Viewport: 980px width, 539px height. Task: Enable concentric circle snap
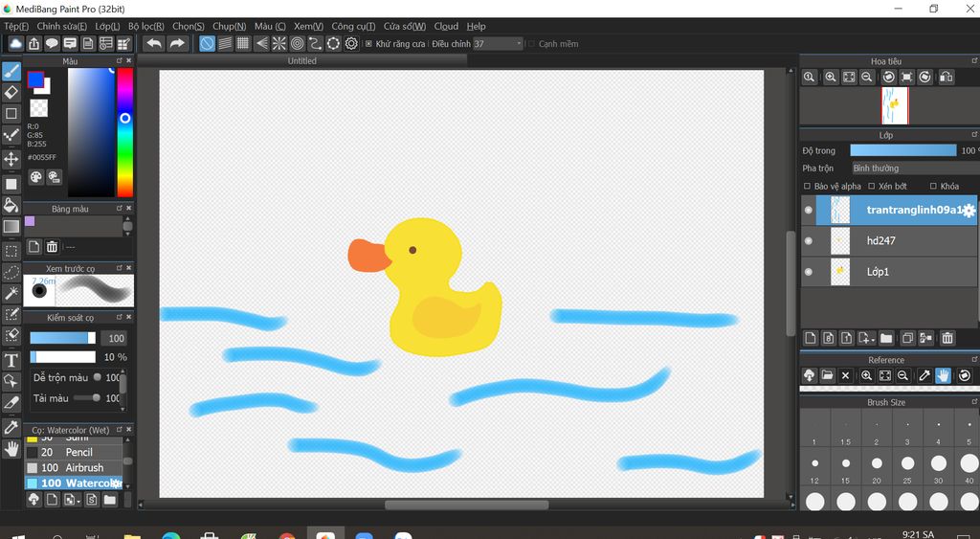tap(298, 43)
